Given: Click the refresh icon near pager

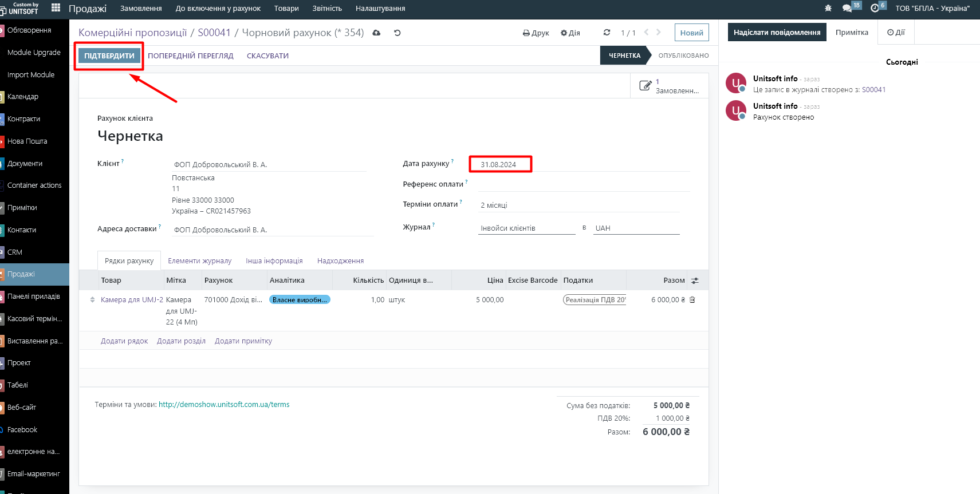Looking at the screenshot, I should [607, 33].
